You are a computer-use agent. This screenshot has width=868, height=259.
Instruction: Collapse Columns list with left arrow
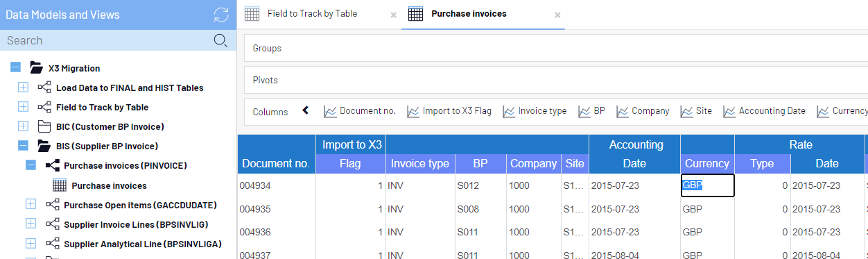tap(305, 110)
